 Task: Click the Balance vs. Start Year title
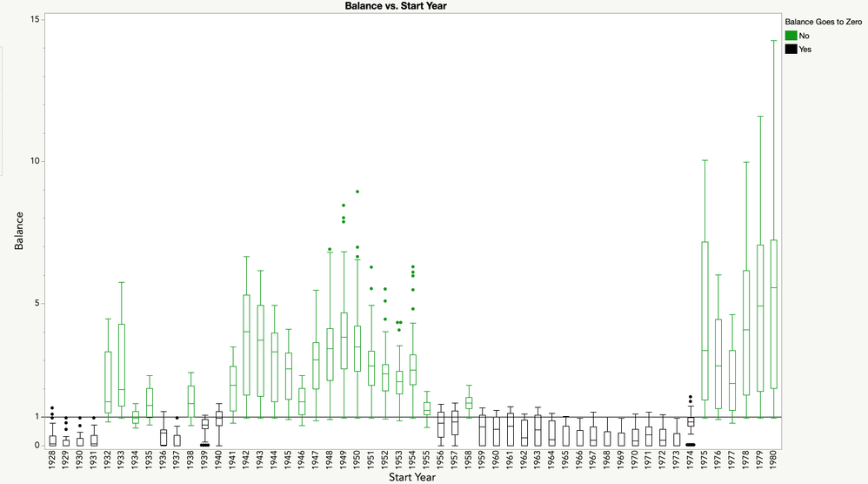[396, 5]
